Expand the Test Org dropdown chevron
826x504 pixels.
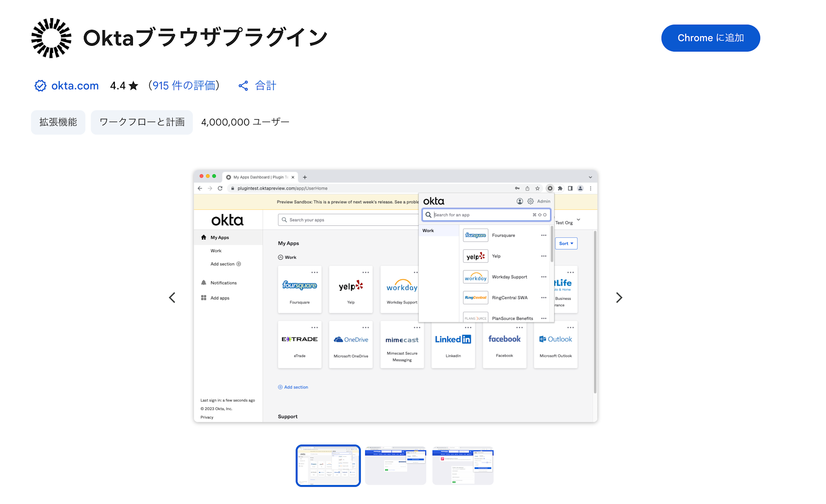[x=578, y=220]
